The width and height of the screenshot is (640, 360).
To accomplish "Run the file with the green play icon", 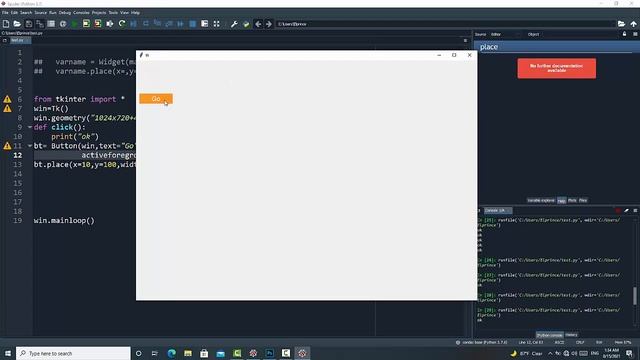I will click(74, 24).
